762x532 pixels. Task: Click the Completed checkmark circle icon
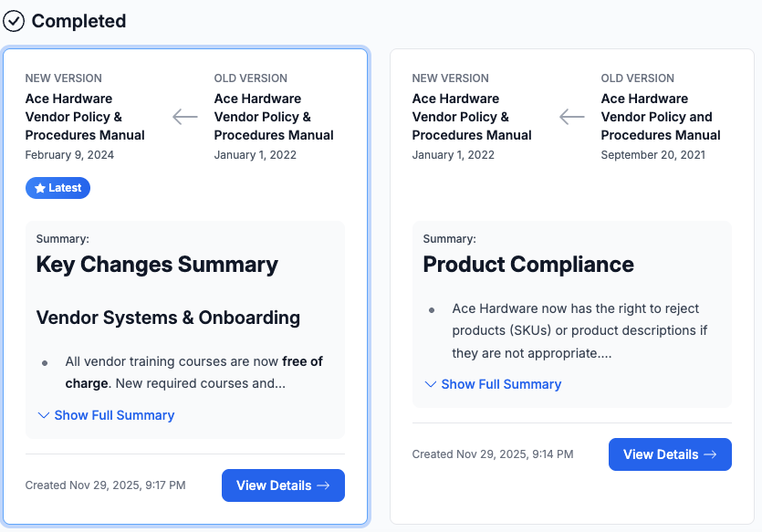tap(14, 21)
